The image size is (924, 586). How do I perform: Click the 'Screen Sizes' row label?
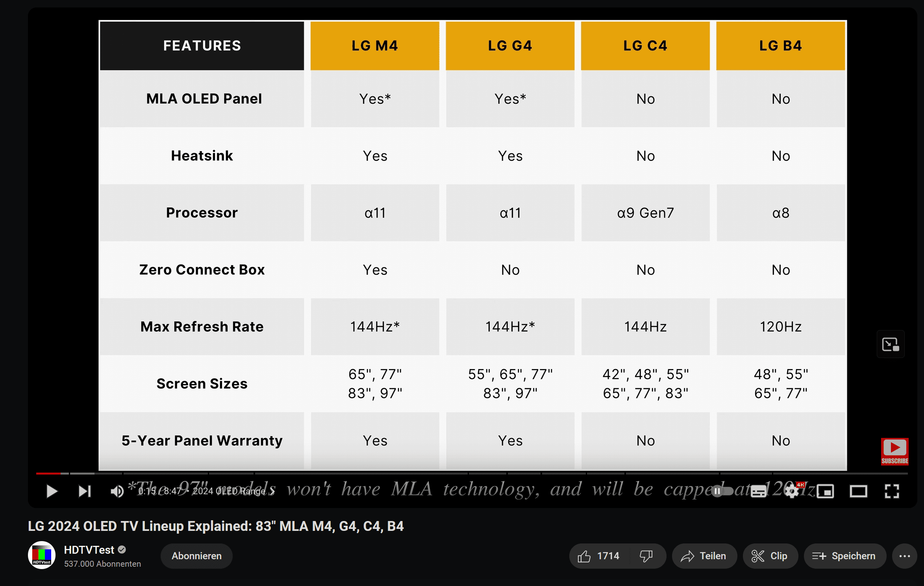202,384
